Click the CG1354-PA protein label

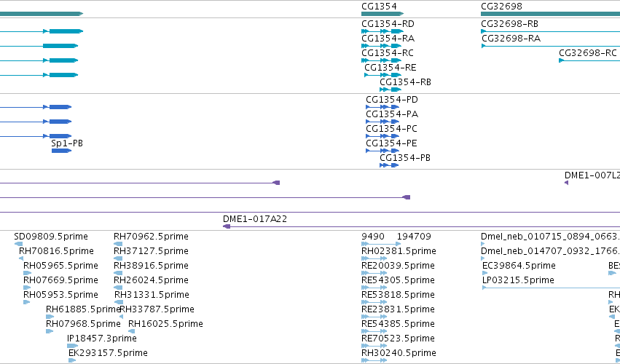(392, 114)
